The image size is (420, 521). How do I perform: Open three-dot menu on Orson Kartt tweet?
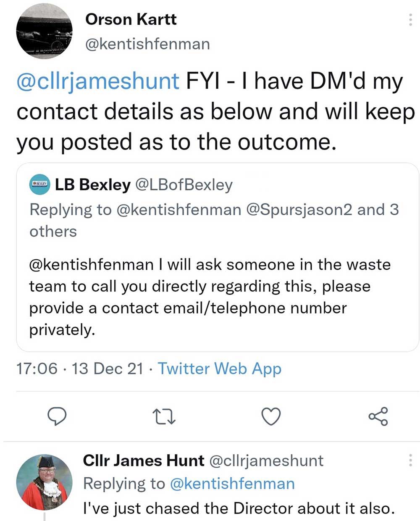(410, 20)
